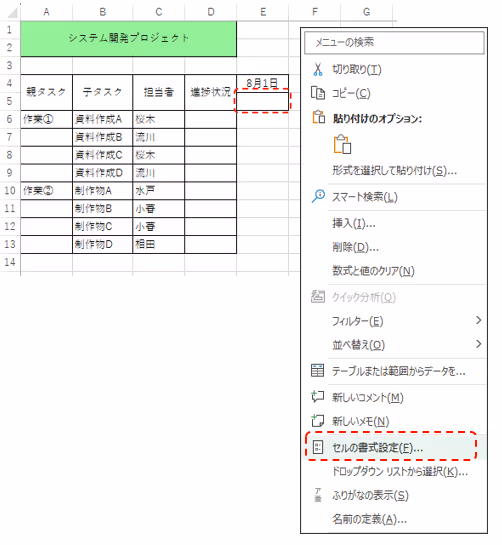Click the select-all corner triangle
This screenshot has height=545, width=502.
point(13,13)
